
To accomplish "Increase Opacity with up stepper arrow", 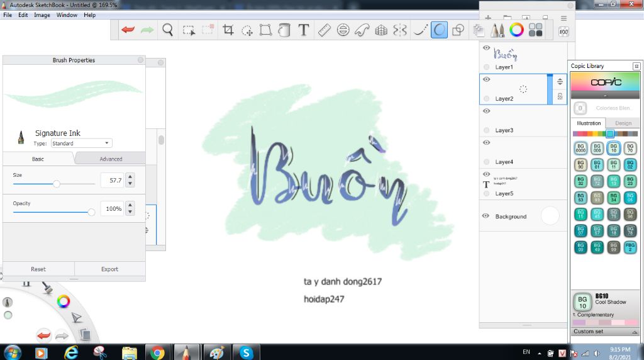I will click(130, 205).
